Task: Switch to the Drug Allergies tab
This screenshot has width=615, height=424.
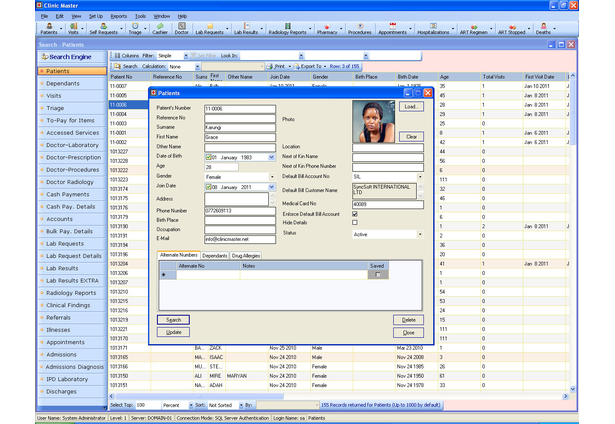Action: pyautogui.click(x=246, y=256)
